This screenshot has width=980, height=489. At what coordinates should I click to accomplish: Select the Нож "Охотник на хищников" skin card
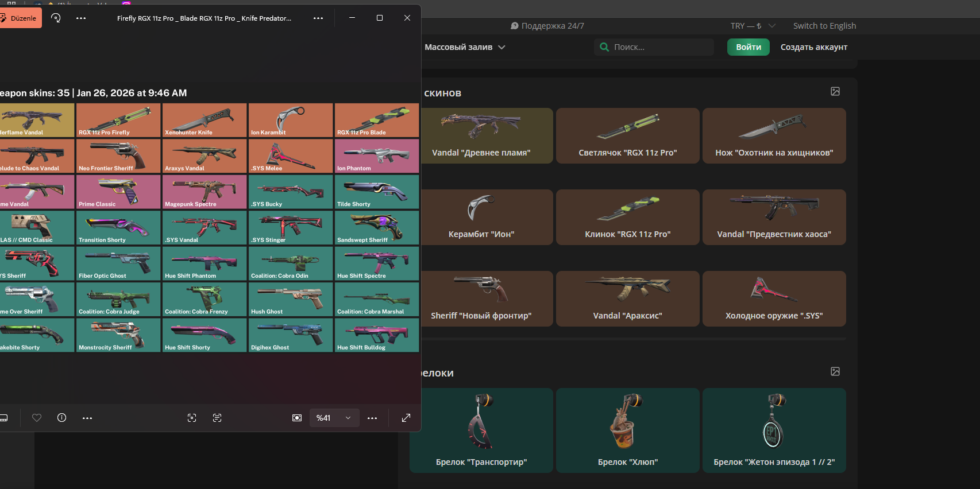coord(774,135)
